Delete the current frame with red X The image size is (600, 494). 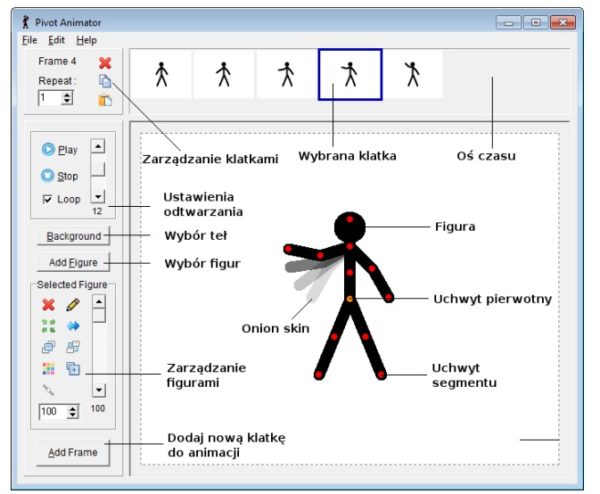(x=105, y=62)
